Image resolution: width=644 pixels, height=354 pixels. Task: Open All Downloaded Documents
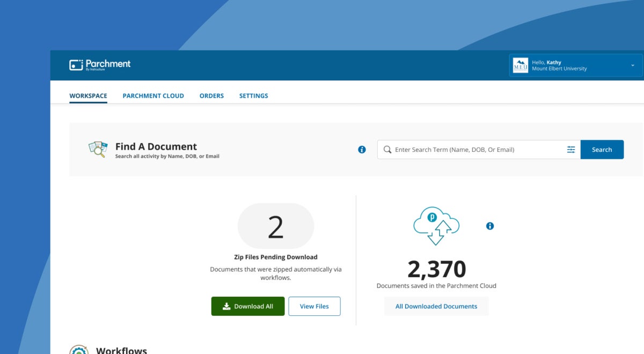click(x=436, y=306)
